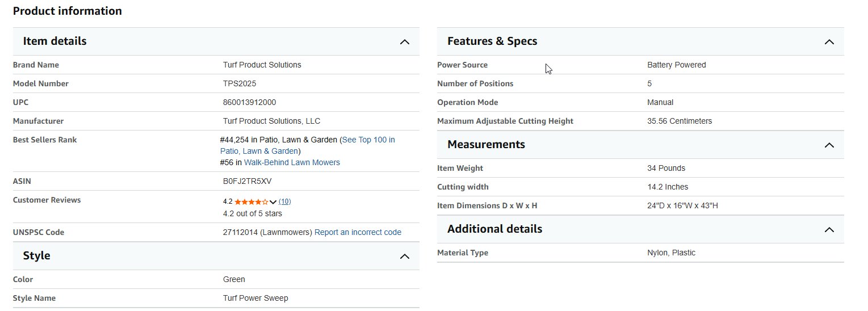Click the 4.2 out of 5 stars text
This screenshot has height=311, width=868.
pyautogui.click(x=252, y=213)
